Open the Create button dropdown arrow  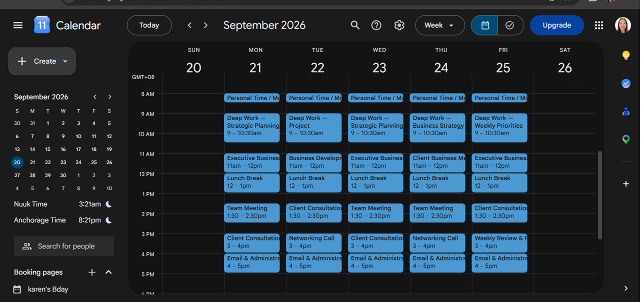click(65, 61)
